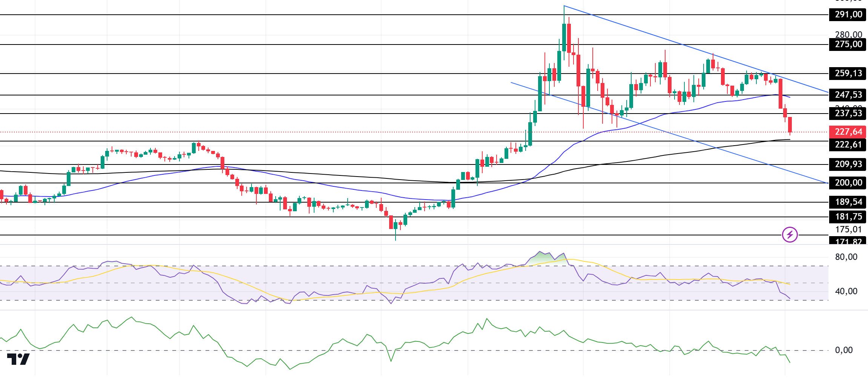This screenshot has width=868, height=378.
Task: Click the 280,00 axis value
Action: click(848, 34)
